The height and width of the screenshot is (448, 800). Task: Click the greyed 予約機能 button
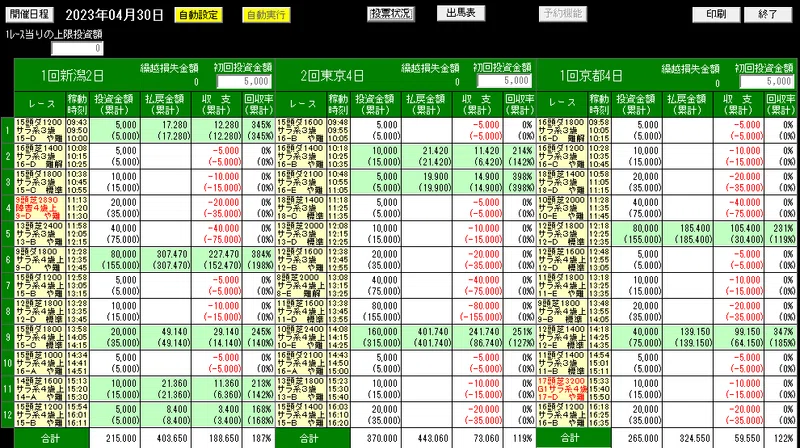tap(563, 14)
